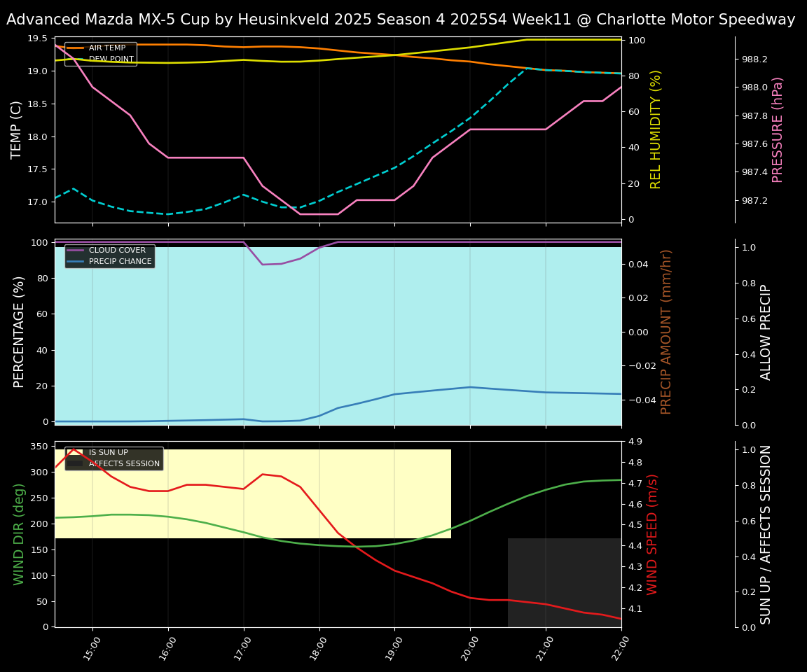Click the PRECIP AMOUNT (mm/hr) axis label
807x672 pixels.
click(666, 332)
